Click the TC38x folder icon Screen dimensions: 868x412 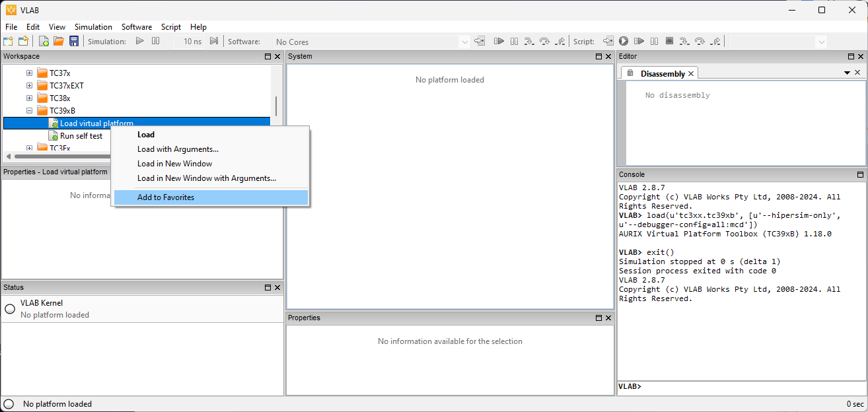click(42, 98)
